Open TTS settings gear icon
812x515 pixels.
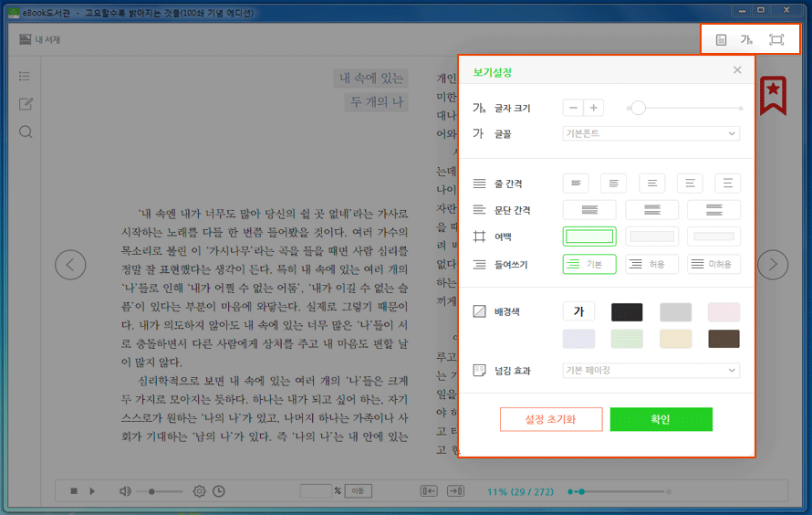click(199, 491)
